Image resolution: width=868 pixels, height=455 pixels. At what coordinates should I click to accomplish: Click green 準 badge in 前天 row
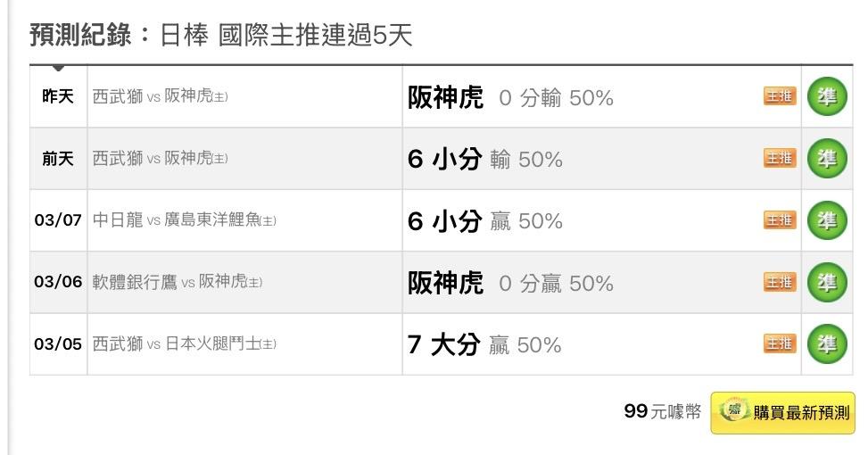pos(826,159)
